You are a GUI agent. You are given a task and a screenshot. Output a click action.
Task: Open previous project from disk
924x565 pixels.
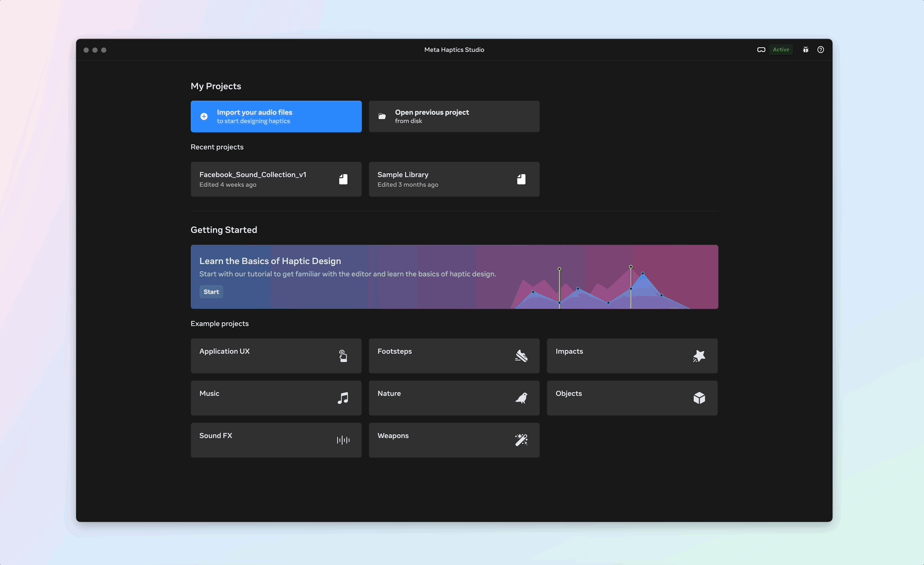click(454, 116)
